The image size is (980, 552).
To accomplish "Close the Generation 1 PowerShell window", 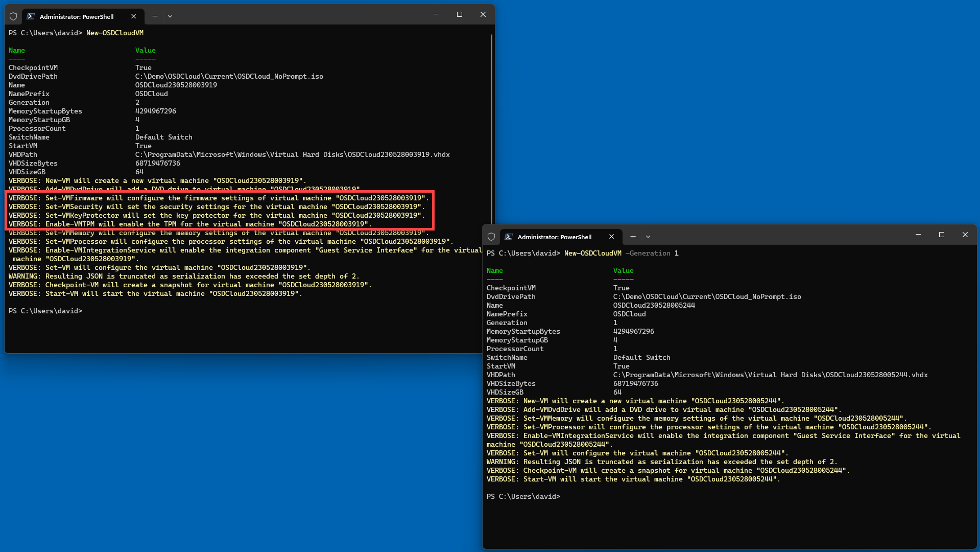I will 965,235.
